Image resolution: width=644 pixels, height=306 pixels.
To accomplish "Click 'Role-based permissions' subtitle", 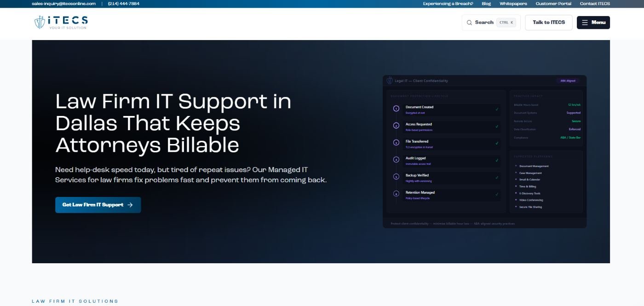I will [x=419, y=130].
